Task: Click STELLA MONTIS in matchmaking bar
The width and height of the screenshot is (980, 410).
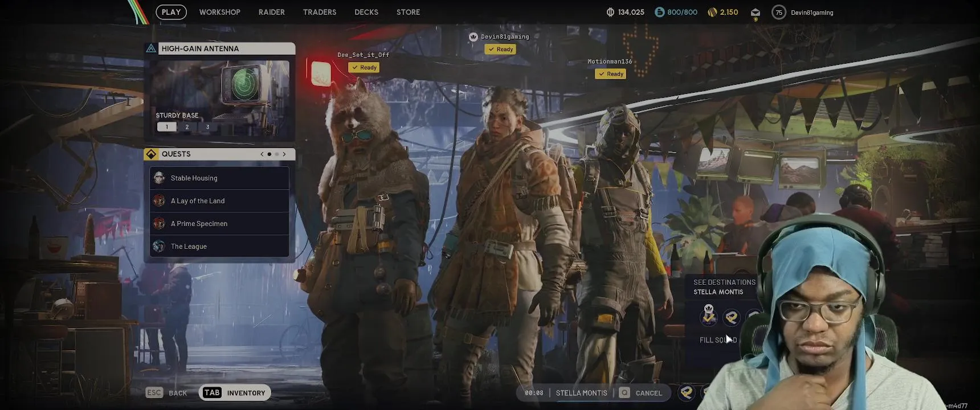Action: pos(581,393)
